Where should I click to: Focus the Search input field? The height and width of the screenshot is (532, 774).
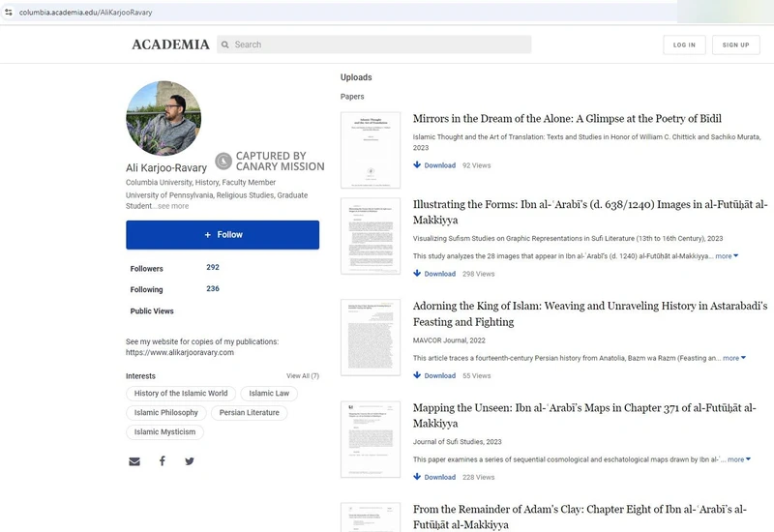tap(374, 44)
